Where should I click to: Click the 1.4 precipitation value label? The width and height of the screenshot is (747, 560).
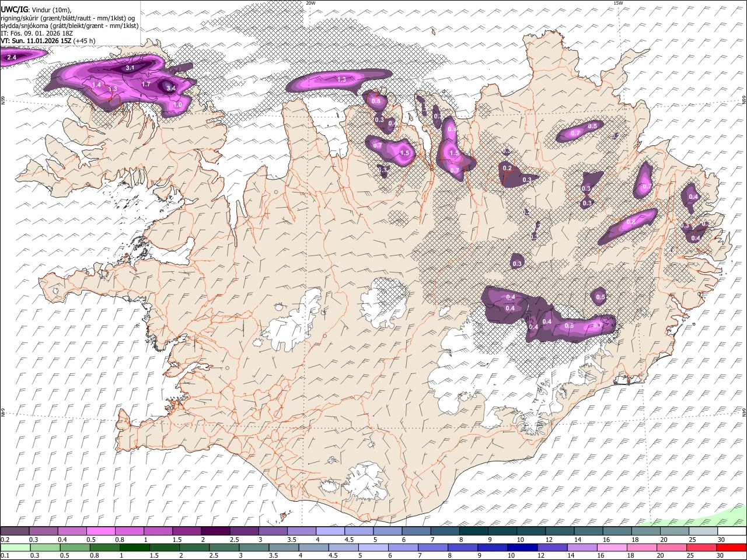pyautogui.click(x=96, y=85)
